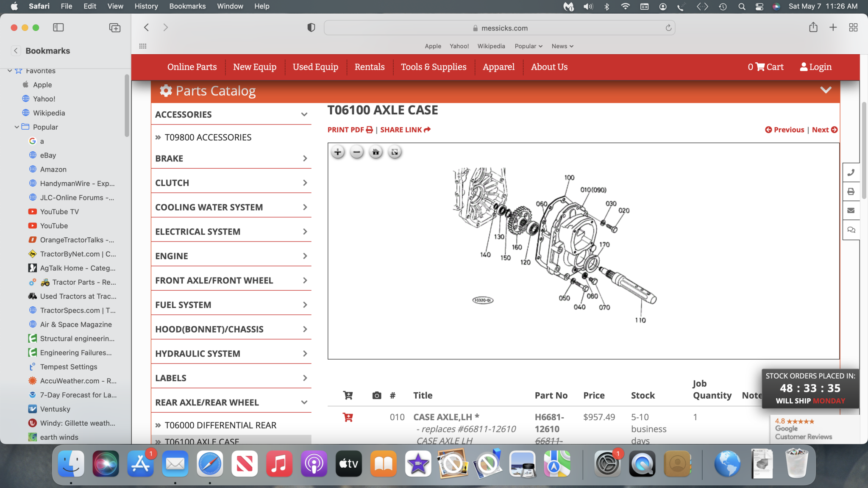Go to Next diagram page

824,130
